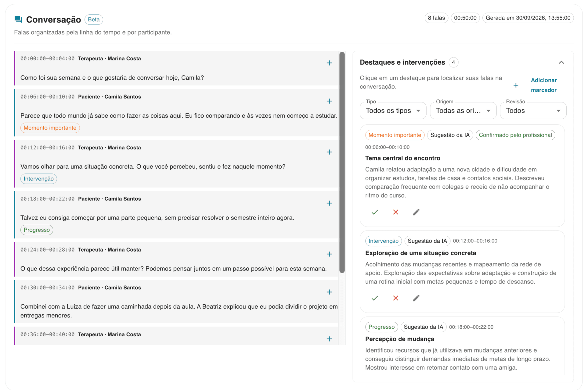This screenshot has height=390, width=588.
Task: Edit 'Exploração de uma situação concreta' highlight
Action: point(416,298)
